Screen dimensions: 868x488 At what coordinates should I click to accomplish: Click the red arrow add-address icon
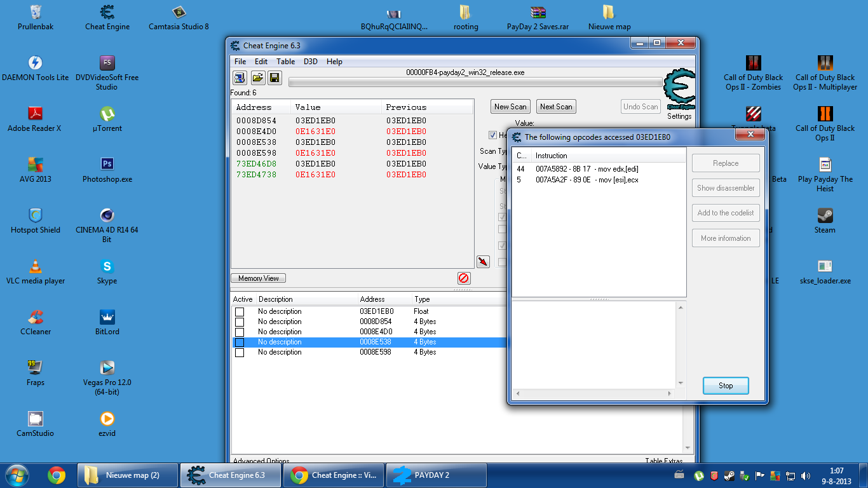pos(483,261)
